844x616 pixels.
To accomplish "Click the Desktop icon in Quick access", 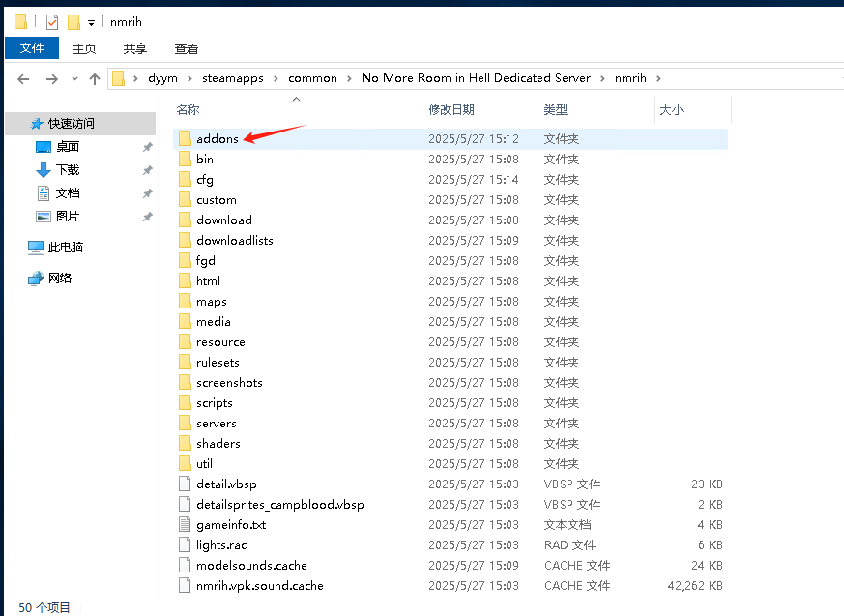I will (43, 147).
